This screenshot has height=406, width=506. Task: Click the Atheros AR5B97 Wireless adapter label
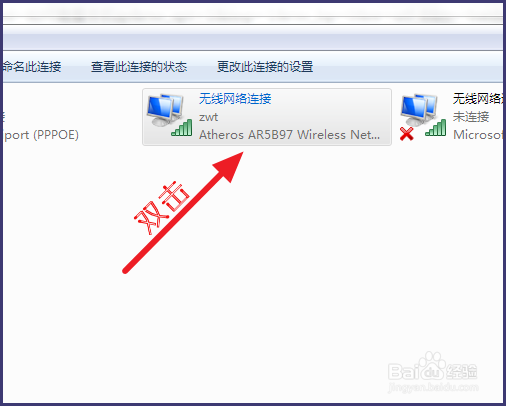289,135
